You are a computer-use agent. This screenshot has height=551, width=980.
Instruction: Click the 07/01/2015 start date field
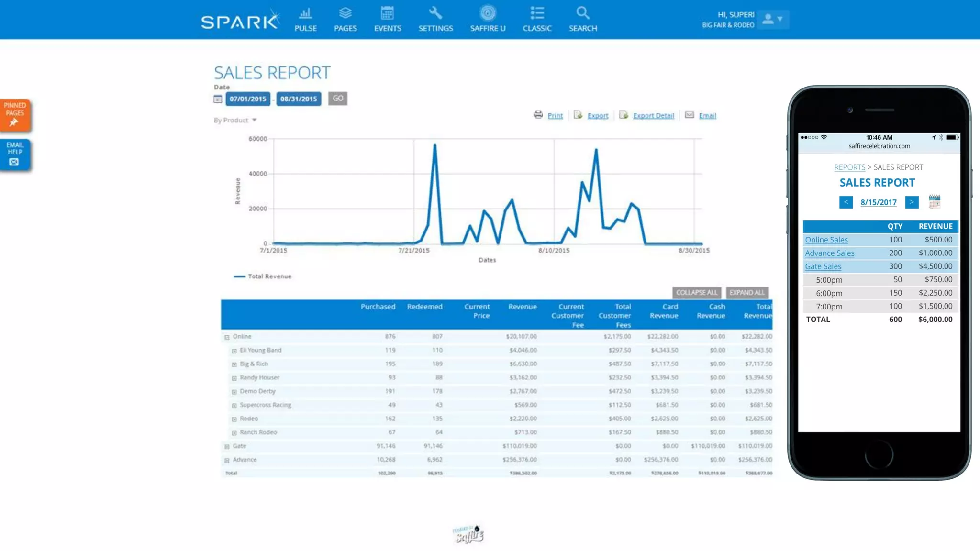tap(247, 99)
